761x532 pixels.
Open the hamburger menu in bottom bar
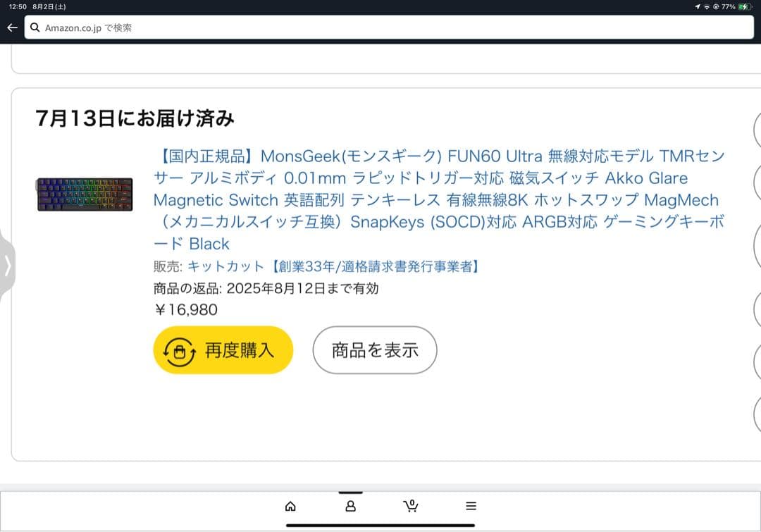pos(471,506)
